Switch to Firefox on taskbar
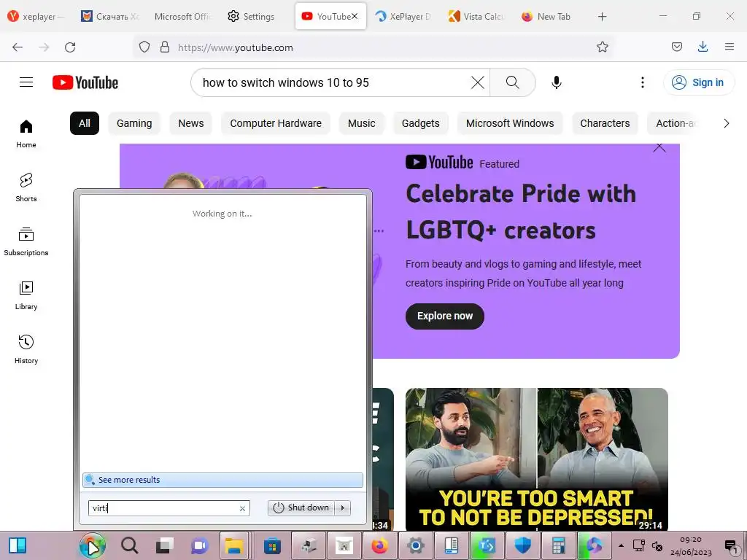This screenshot has height=560, width=747. (379, 545)
